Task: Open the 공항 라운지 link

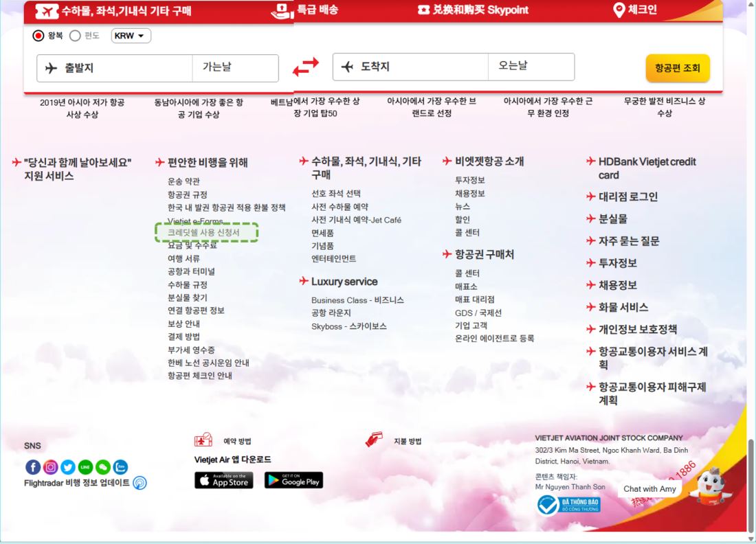Action: (x=331, y=313)
